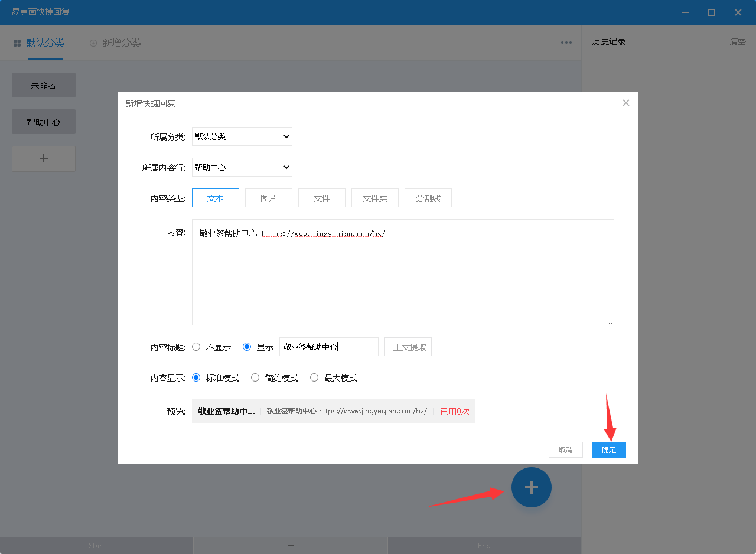Select the 不显示 title radio option

196,347
